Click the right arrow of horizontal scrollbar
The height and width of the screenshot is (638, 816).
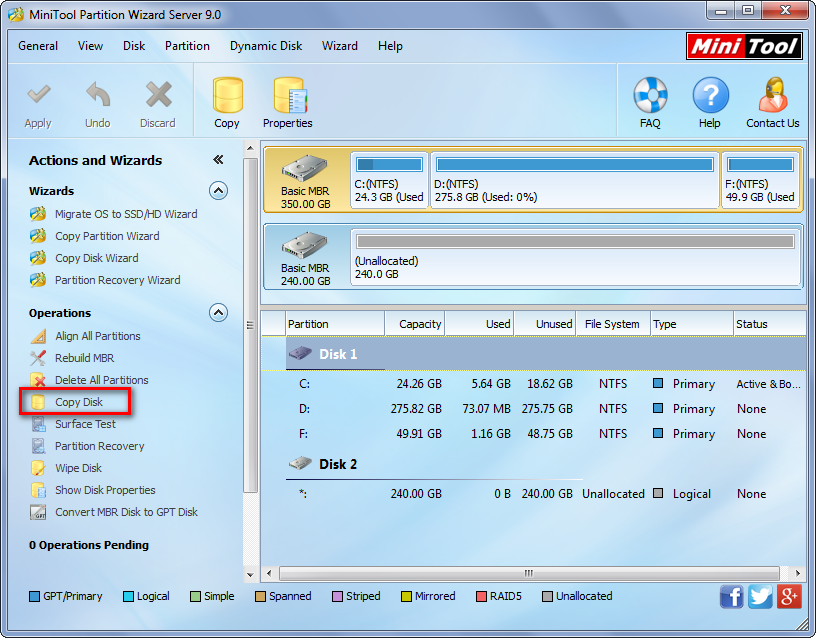coord(797,573)
